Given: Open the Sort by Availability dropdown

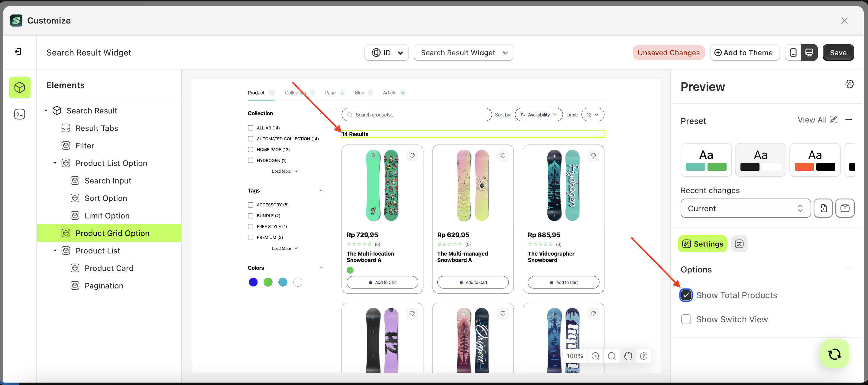Looking at the screenshot, I should point(538,114).
